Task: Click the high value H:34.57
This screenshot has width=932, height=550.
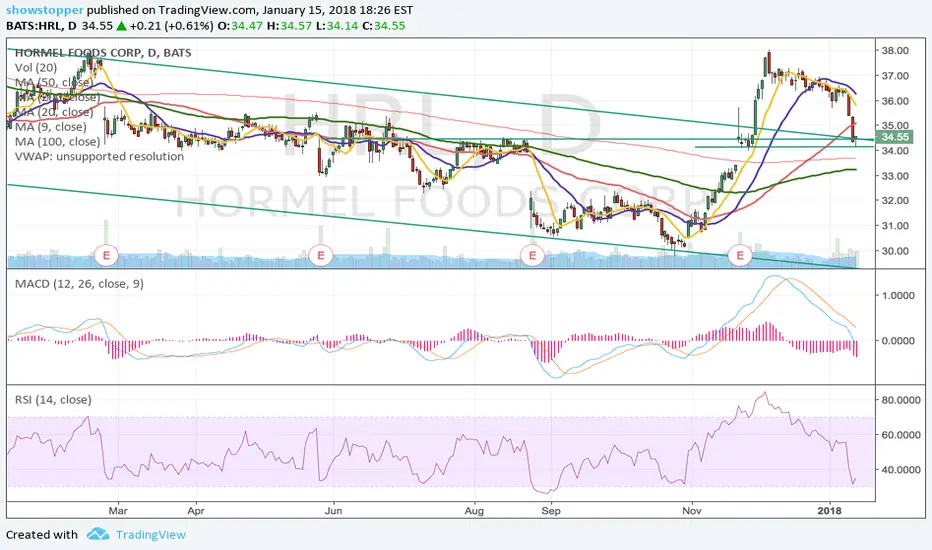Action: (x=289, y=26)
